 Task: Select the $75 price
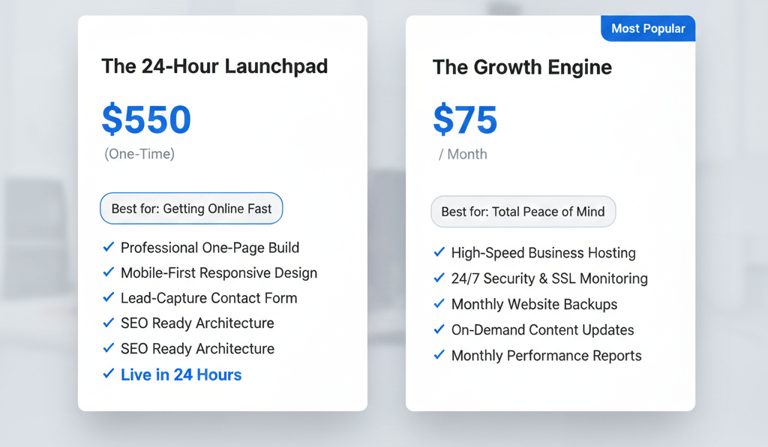[x=465, y=120]
